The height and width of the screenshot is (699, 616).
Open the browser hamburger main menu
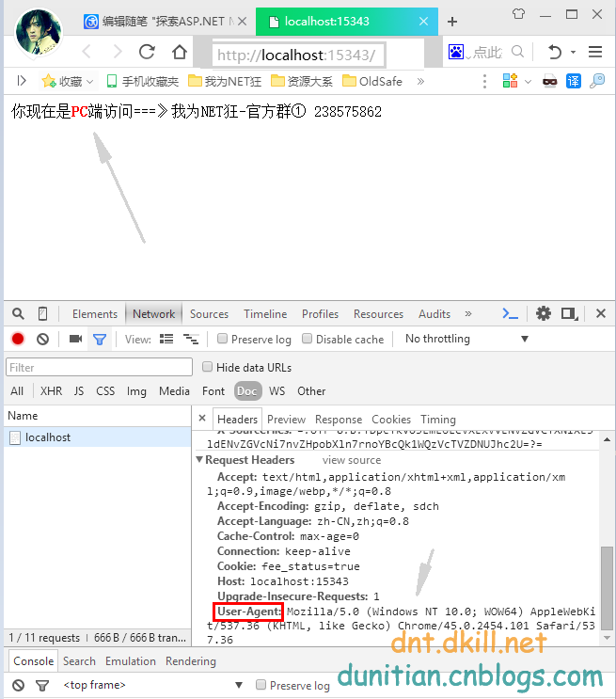point(595,52)
